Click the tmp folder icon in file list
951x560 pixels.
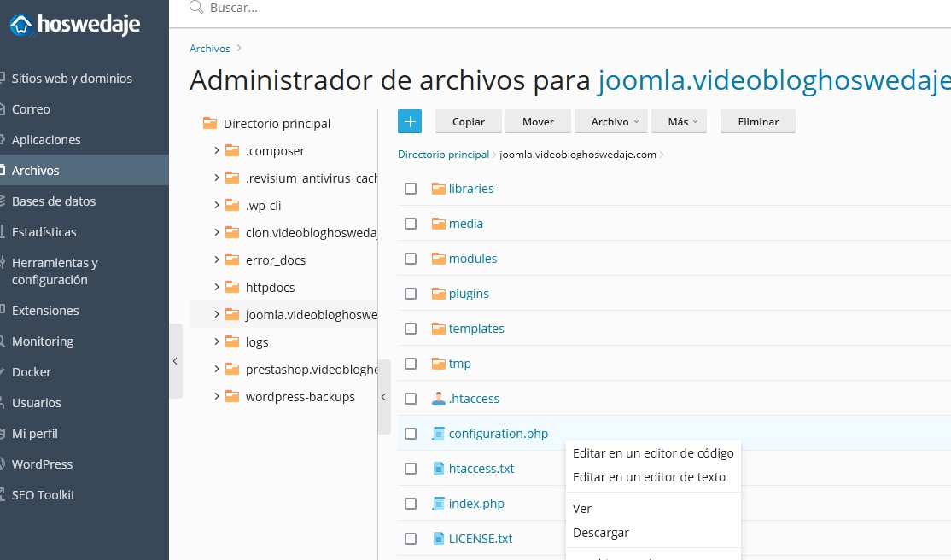pyautogui.click(x=439, y=364)
